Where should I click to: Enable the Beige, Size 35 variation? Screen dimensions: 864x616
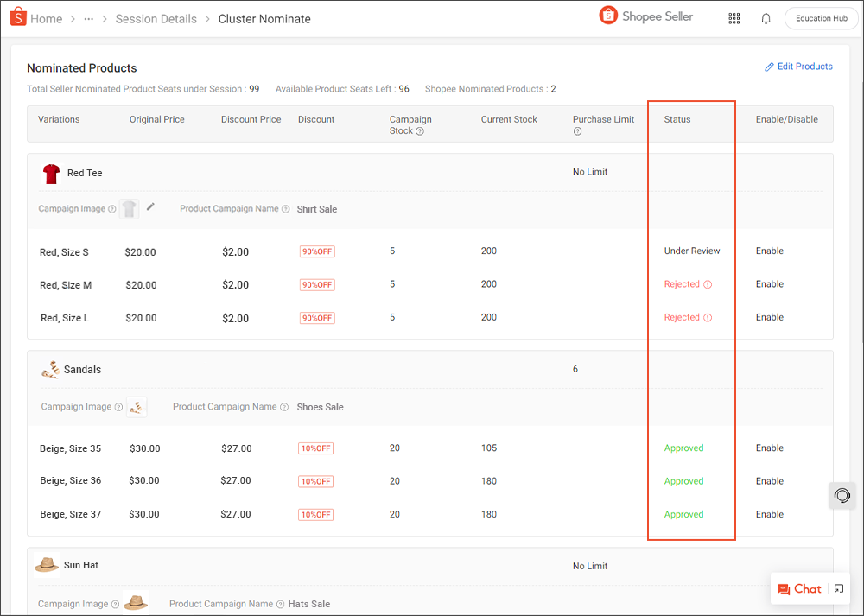(x=769, y=448)
